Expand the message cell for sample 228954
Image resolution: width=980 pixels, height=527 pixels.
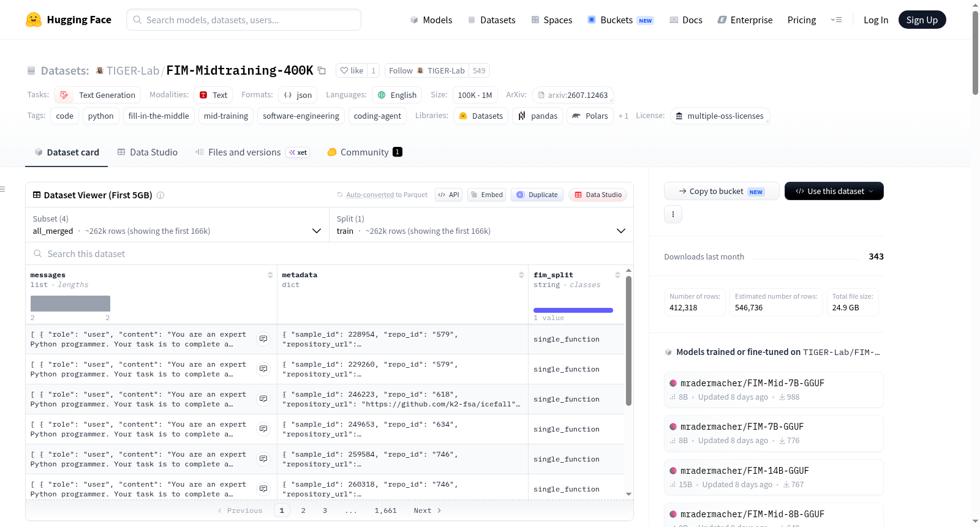(263, 339)
